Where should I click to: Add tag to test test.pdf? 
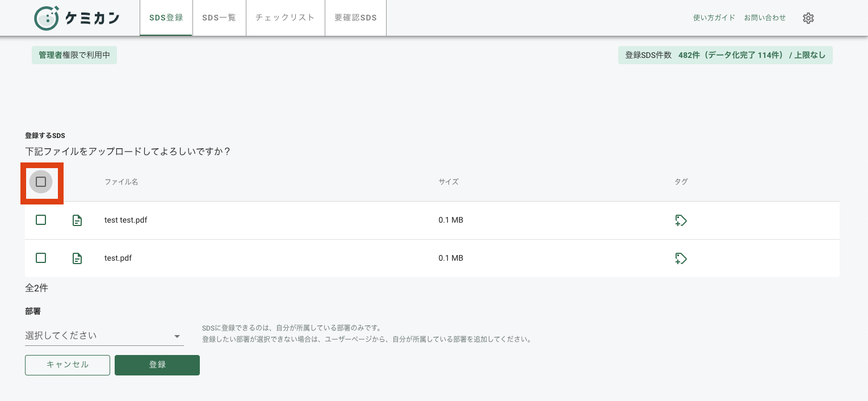tap(681, 220)
